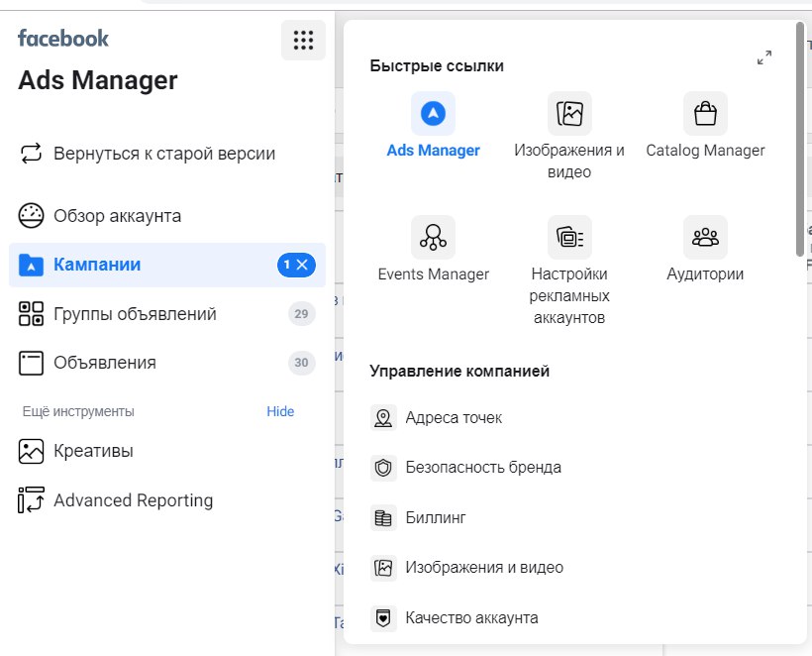Click the window icon beside Объявления
This screenshot has height=656, width=812.
31,363
